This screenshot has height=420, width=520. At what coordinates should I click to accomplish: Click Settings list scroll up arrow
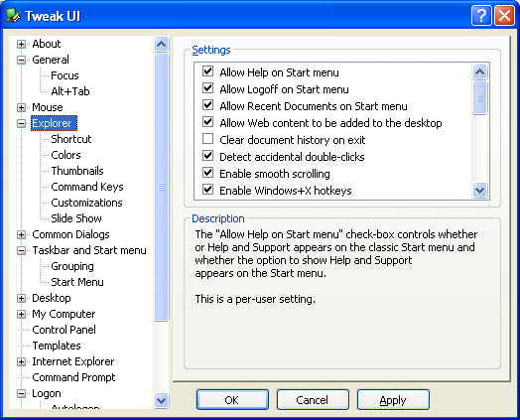coord(480,71)
